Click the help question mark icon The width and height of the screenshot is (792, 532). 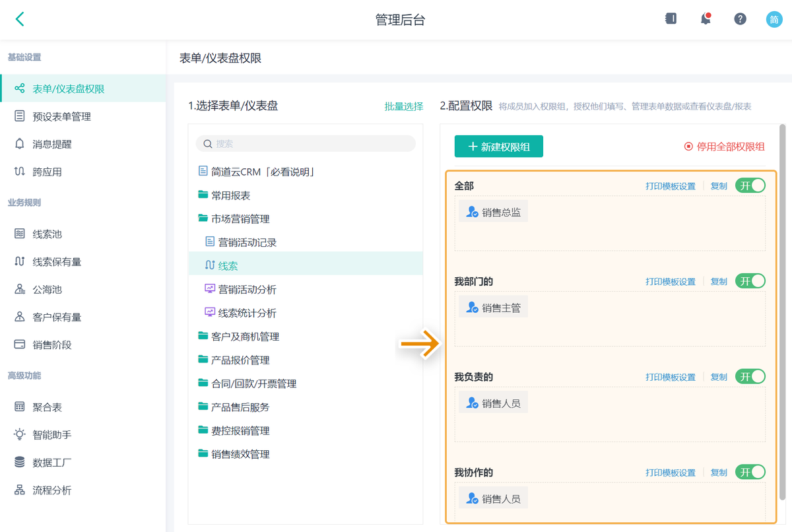[x=740, y=19]
